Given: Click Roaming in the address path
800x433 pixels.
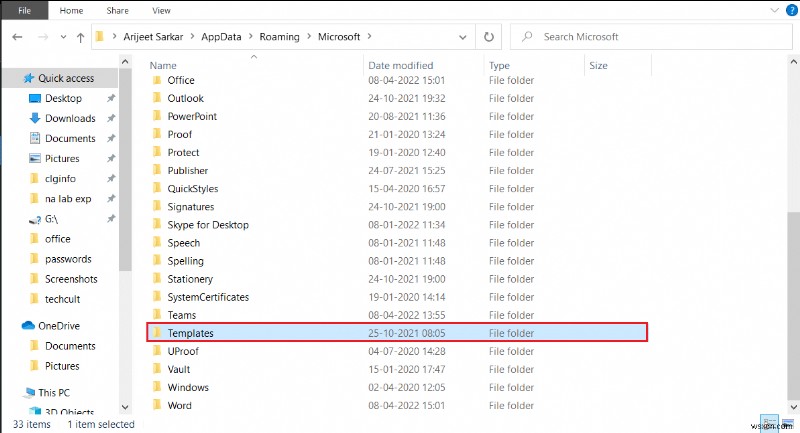Looking at the screenshot, I should 279,37.
